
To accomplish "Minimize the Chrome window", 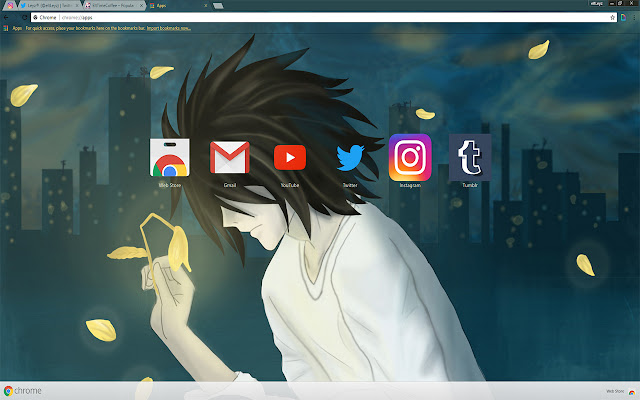I will 612,3.
